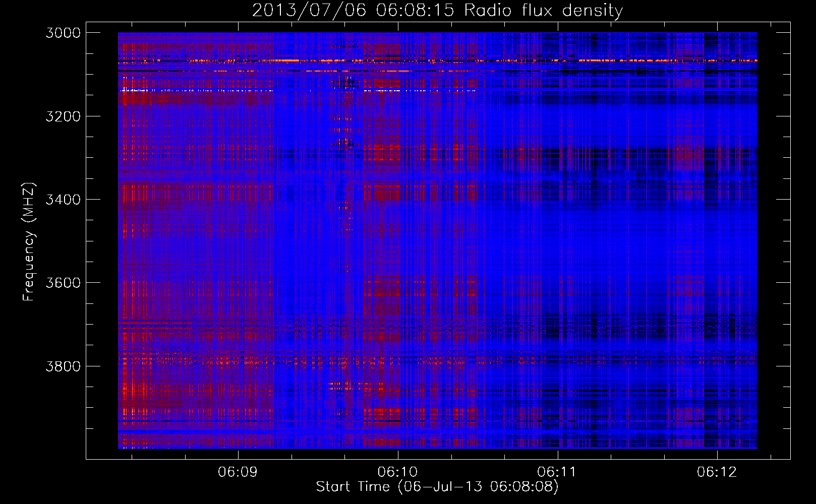Image resolution: width=816 pixels, height=504 pixels.
Task: Click the 3000 frequency tick label
Action: click(x=63, y=33)
